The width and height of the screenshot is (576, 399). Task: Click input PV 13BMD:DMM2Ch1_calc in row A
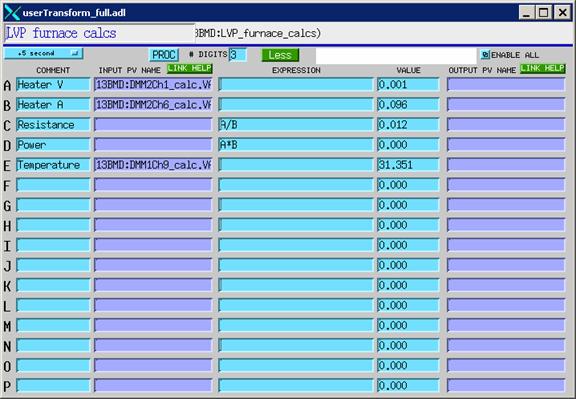point(153,85)
